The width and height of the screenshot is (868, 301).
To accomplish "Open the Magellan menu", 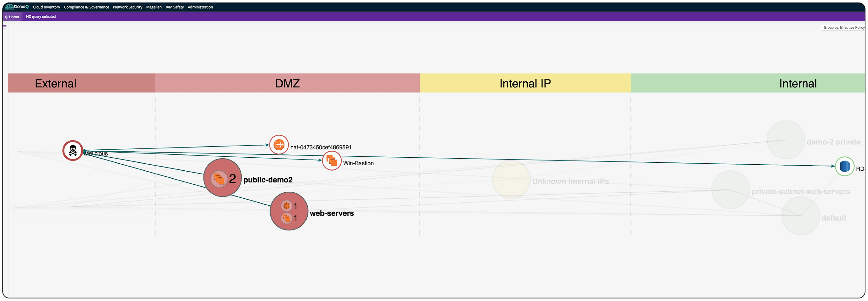I will [x=154, y=7].
